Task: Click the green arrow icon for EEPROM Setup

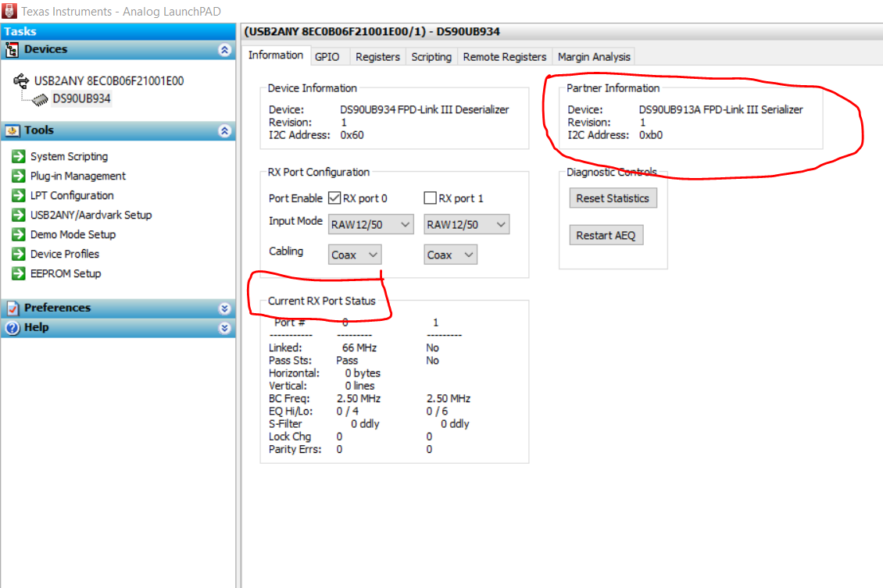Action: pyautogui.click(x=19, y=273)
